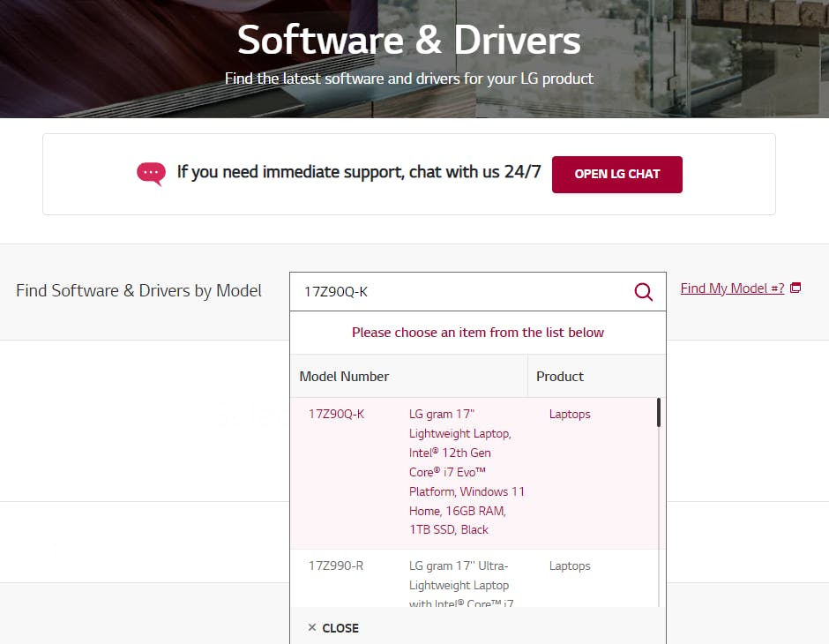Click Laptops in the 17Z90Q-K row
Viewport: 829px width, 644px height.
click(x=570, y=414)
